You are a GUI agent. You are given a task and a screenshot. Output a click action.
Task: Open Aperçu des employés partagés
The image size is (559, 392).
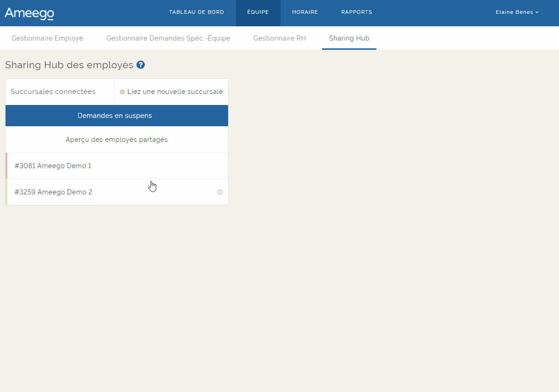click(117, 140)
